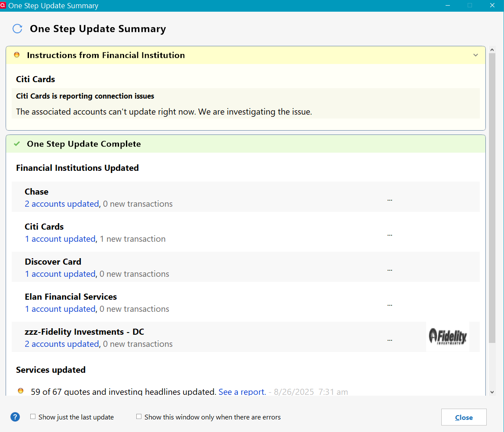Open the blue help question mark icon
Screen dimensions: 504x432
(x=15, y=417)
